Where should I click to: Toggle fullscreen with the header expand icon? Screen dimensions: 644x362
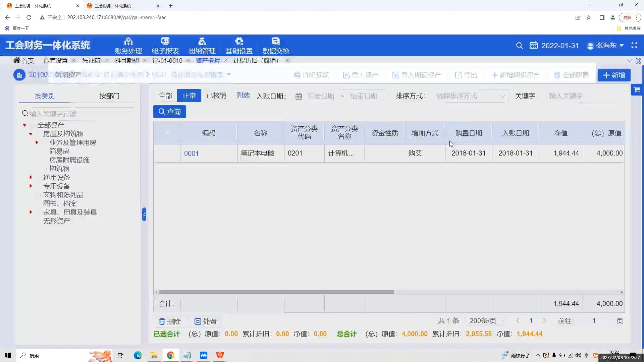click(634, 45)
